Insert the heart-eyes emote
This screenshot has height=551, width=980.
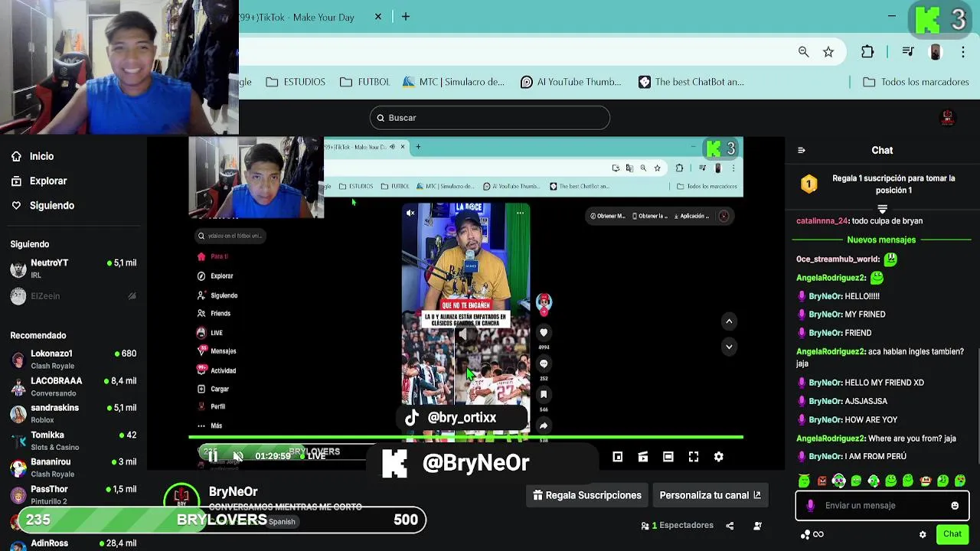coord(960,481)
